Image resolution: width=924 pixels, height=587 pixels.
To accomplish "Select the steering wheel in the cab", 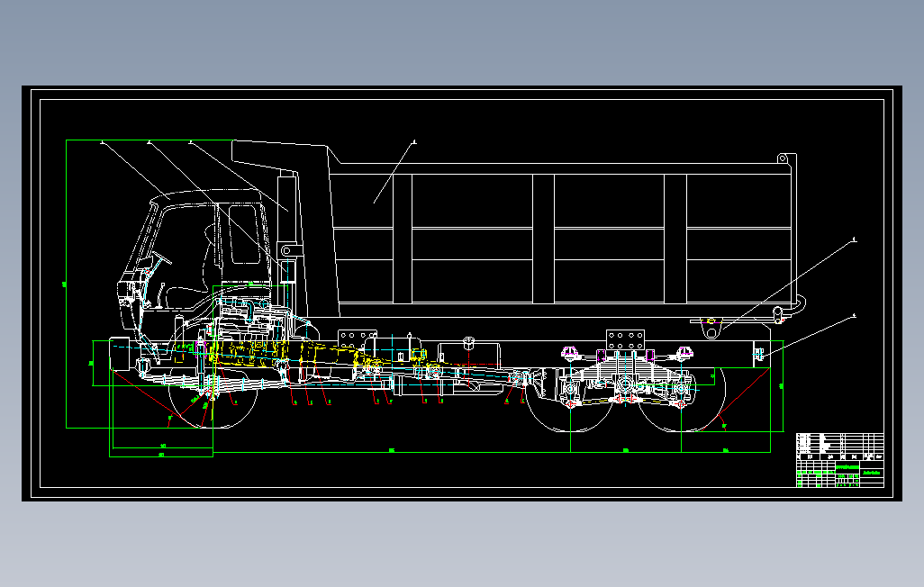I will click(161, 257).
